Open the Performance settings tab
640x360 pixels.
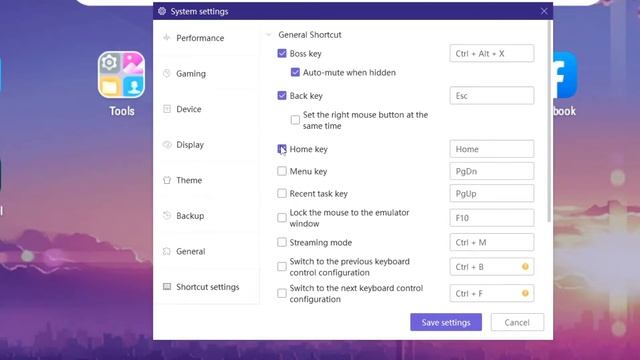pos(206,38)
